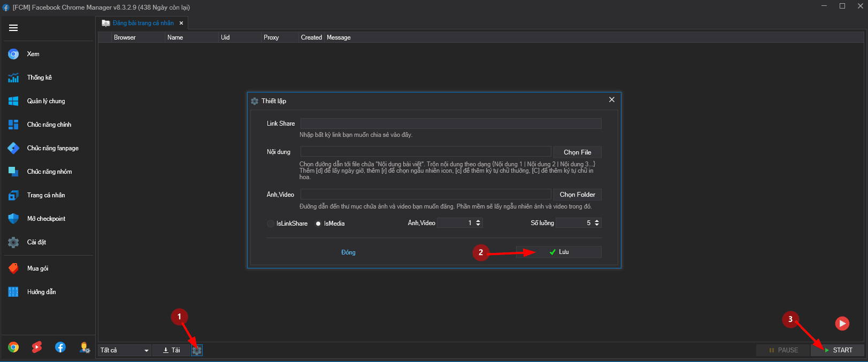Maximize the application window
This screenshot has height=362, width=868.
[x=842, y=6]
